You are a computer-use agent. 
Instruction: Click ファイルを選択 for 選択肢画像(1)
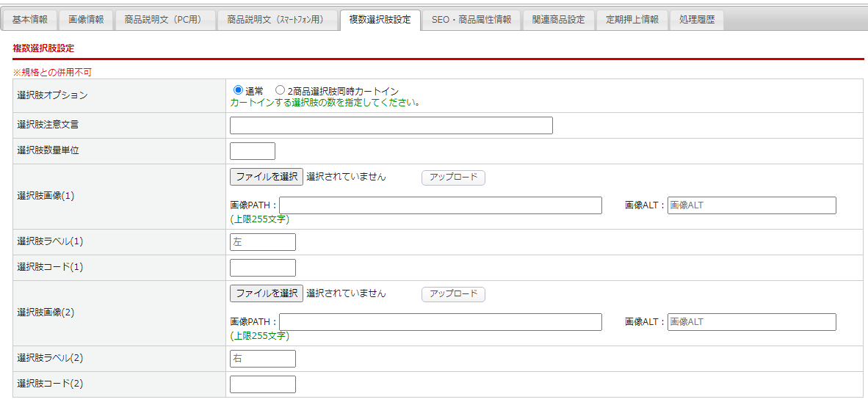point(266,177)
